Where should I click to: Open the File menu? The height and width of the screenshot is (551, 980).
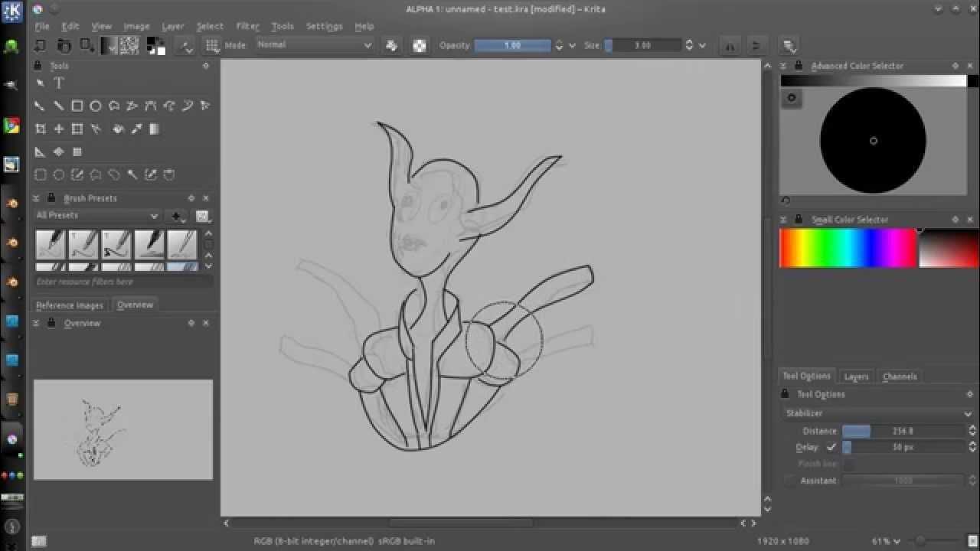pyautogui.click(x=41, y=26)
